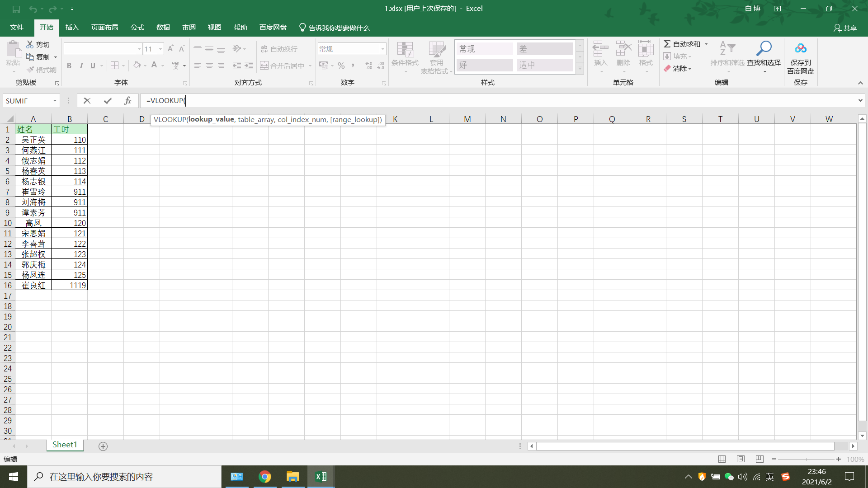Expand the Name Box dropdown showing SUMIF

54,100
